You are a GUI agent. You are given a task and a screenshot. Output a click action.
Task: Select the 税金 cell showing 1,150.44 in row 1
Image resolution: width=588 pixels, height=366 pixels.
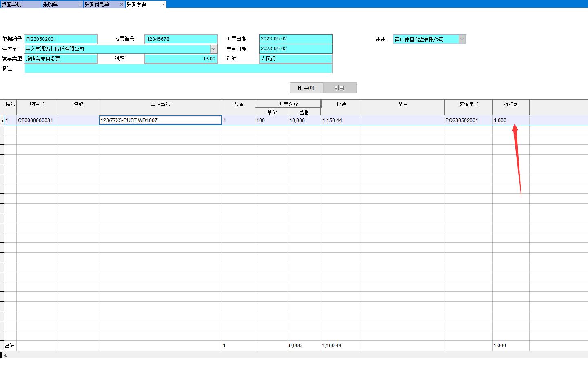[341, 120]
